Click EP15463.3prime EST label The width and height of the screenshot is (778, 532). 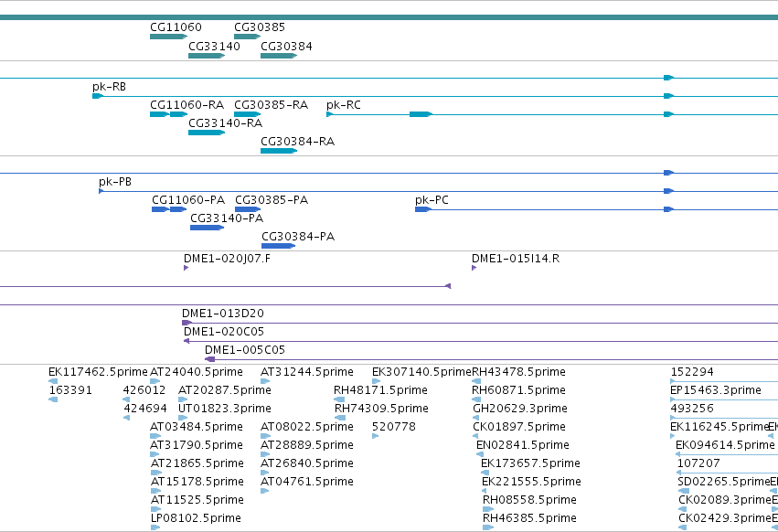point(716,390)
